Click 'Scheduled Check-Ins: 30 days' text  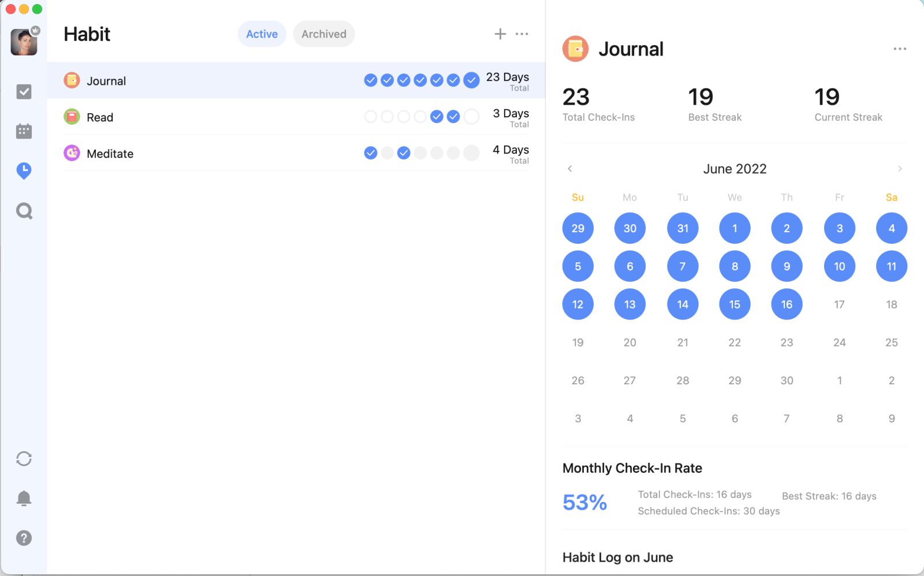tap(709, 511)
